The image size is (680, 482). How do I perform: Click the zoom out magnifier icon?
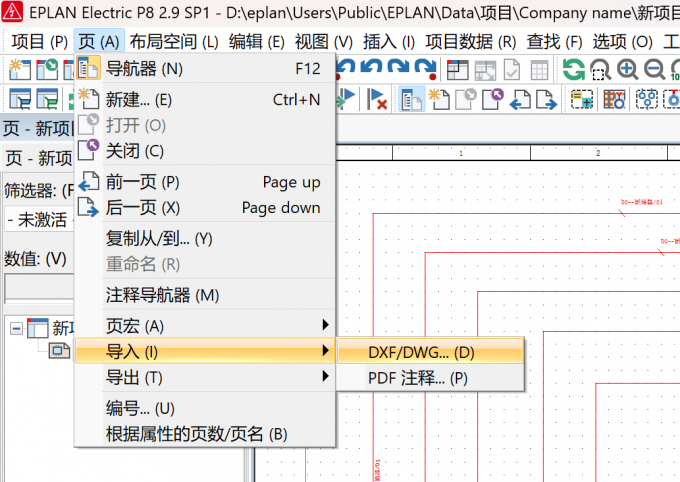654,69
